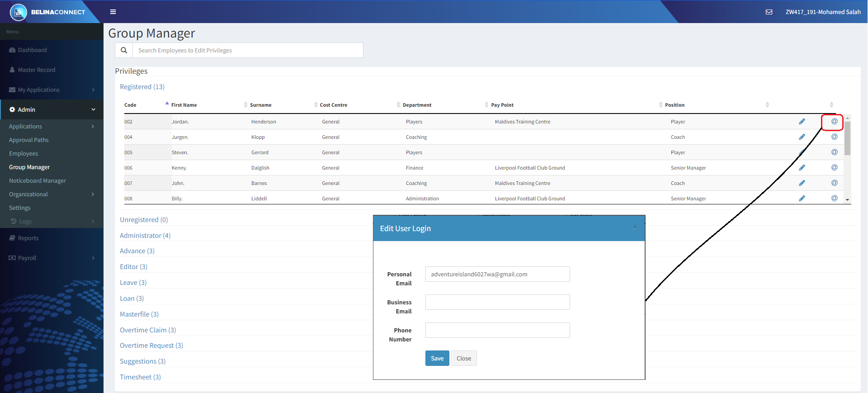
Task: Open login @ icon for Kenny Dalglish
Action: (x=834, y=167)
